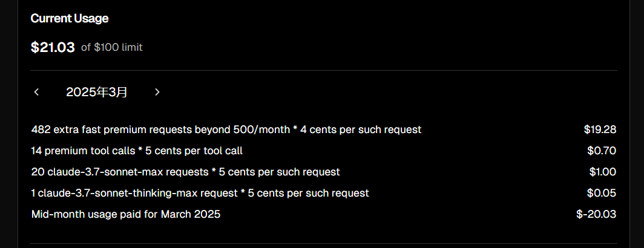This screenshot has height=248, width=644.
Task: Click the Current Usage heading
Action: click(x=70, y=19)
